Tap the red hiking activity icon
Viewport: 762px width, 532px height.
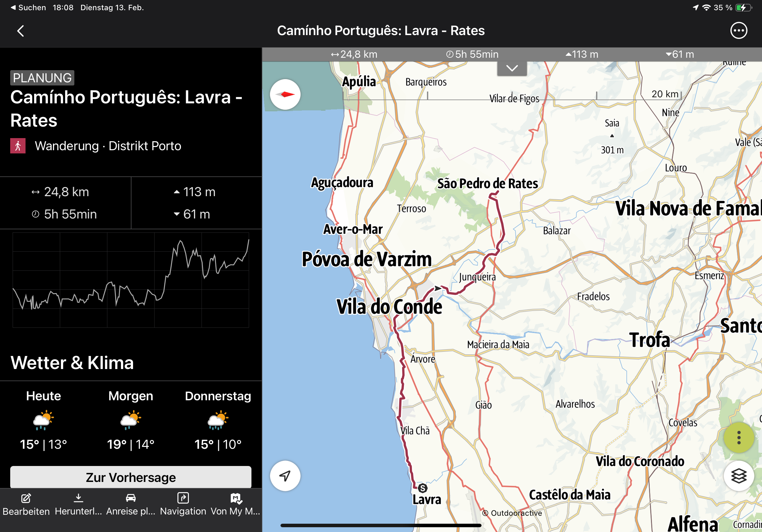[x=18, y=146]
